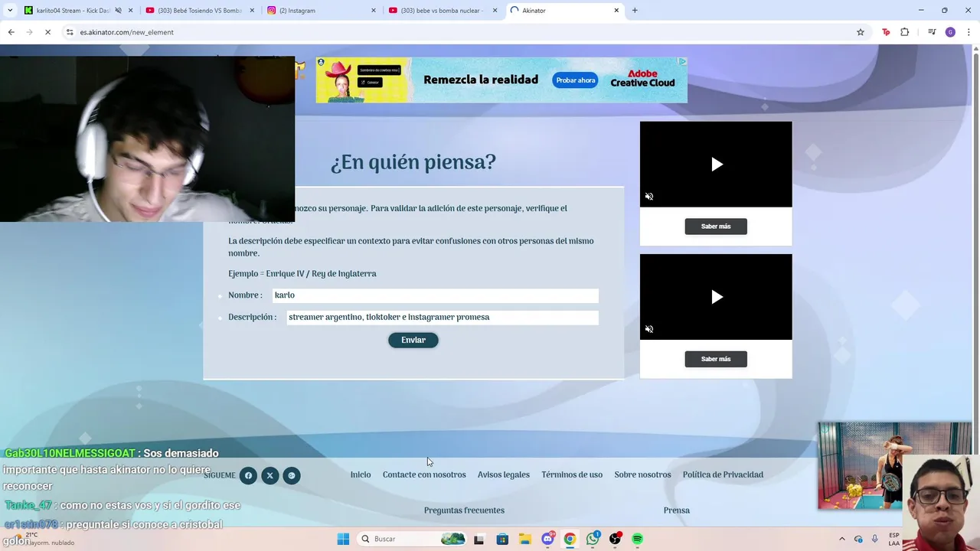Go back with the browser back arrow
The width and height of the screenshot is (980, 551).
click(11, 32)
